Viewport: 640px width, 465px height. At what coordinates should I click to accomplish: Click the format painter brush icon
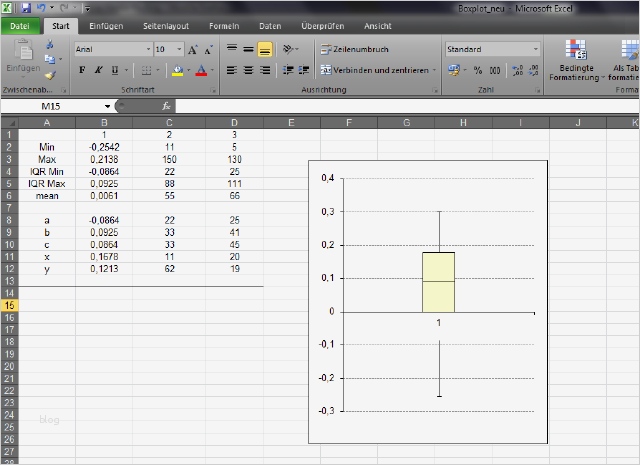click(x=49, y=76)
